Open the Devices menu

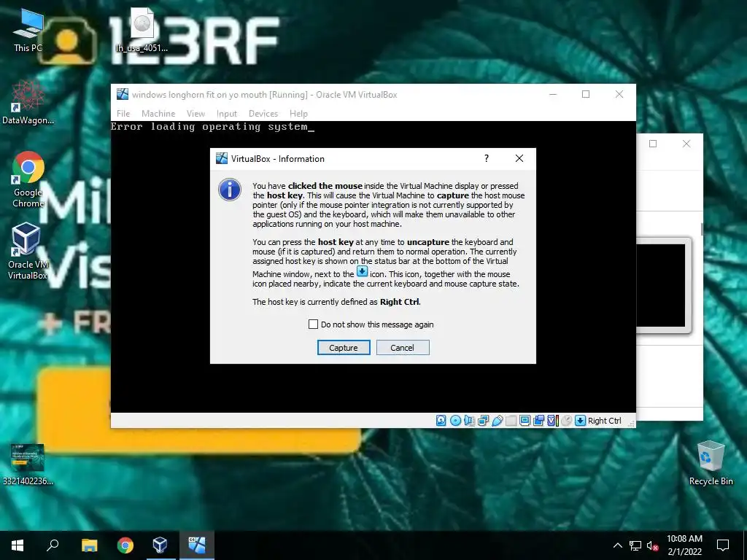coord(263,114)
